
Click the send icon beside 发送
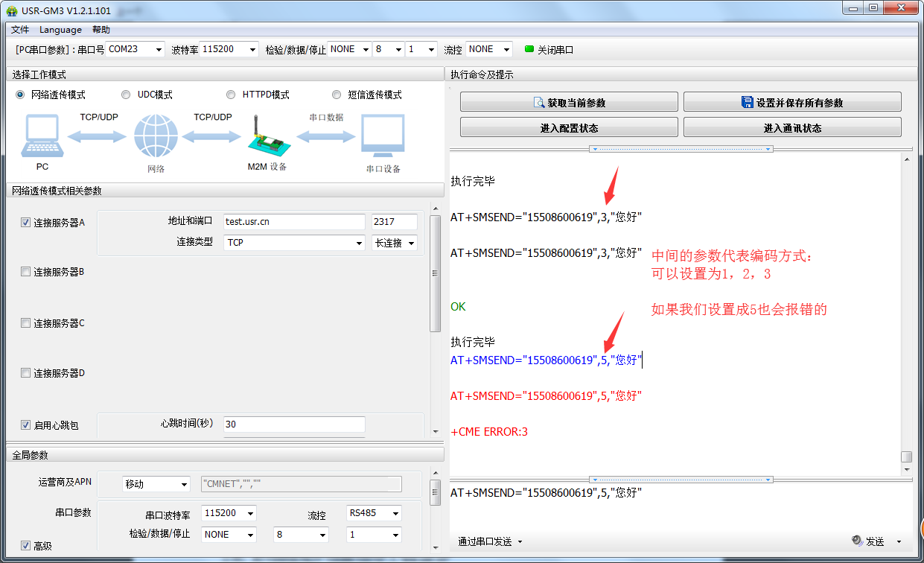tap(857, 541)
